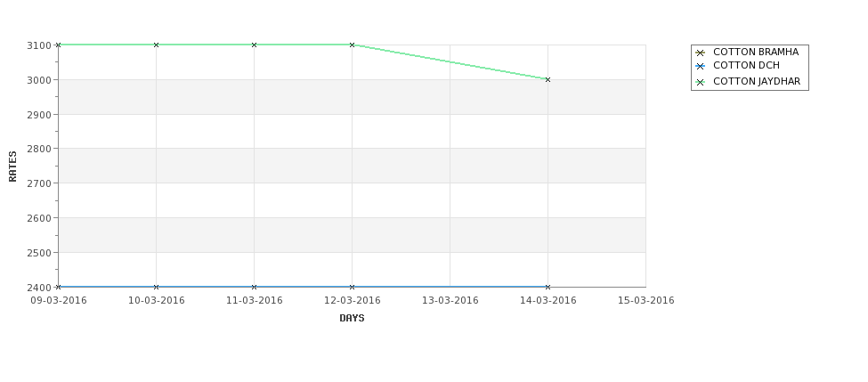Click the 3100 marker at 09-03-2016
Image resolution: width=868 pixels, height=382 pixels.
[x=58, y=45]
